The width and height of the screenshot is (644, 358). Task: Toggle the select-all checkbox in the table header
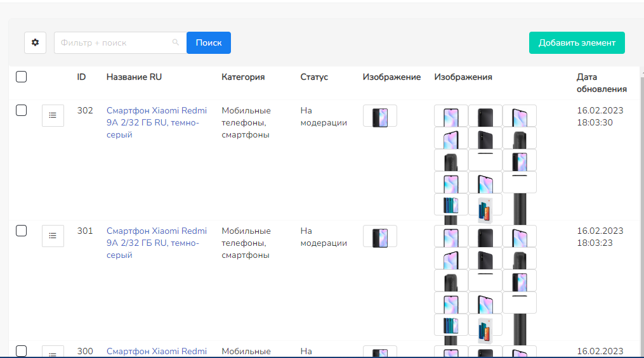coord(22,77)
